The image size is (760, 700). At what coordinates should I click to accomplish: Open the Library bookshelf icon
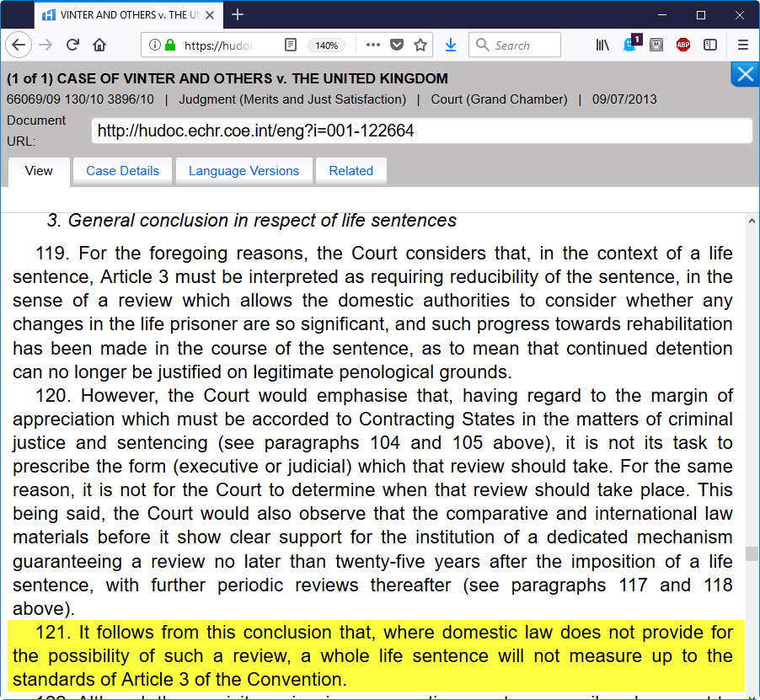(602, 45)
